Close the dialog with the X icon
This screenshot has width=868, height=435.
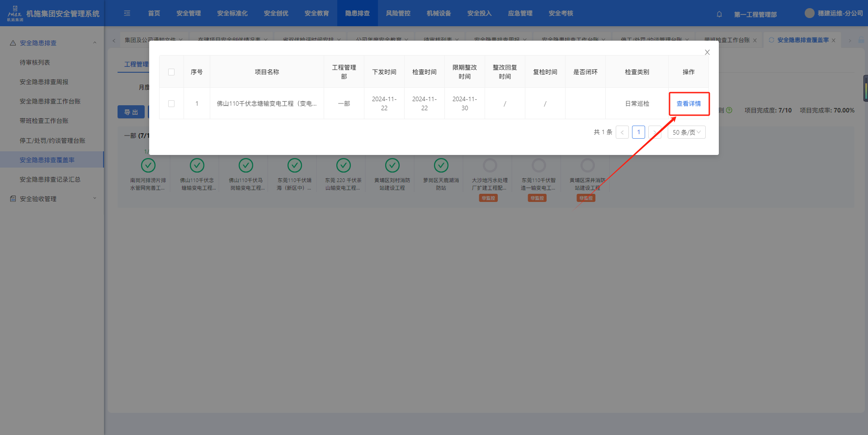[707, 52]
